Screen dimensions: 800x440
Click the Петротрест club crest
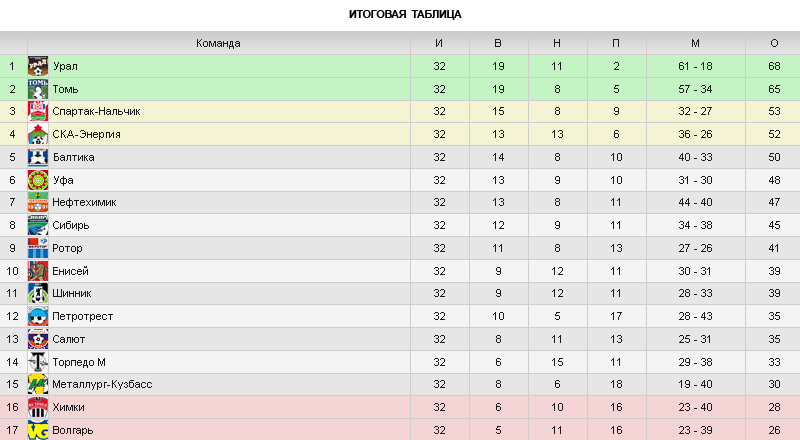38,316
